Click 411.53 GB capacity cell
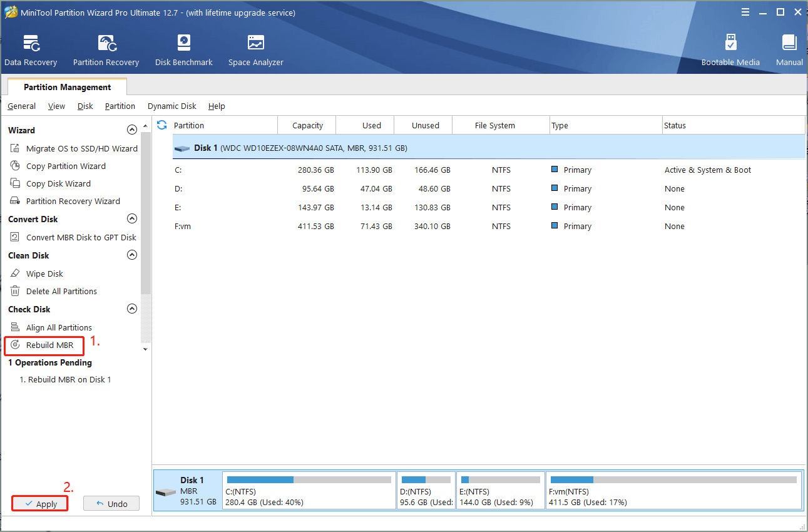This screenshot has height=532, width=808. point(316,226)
